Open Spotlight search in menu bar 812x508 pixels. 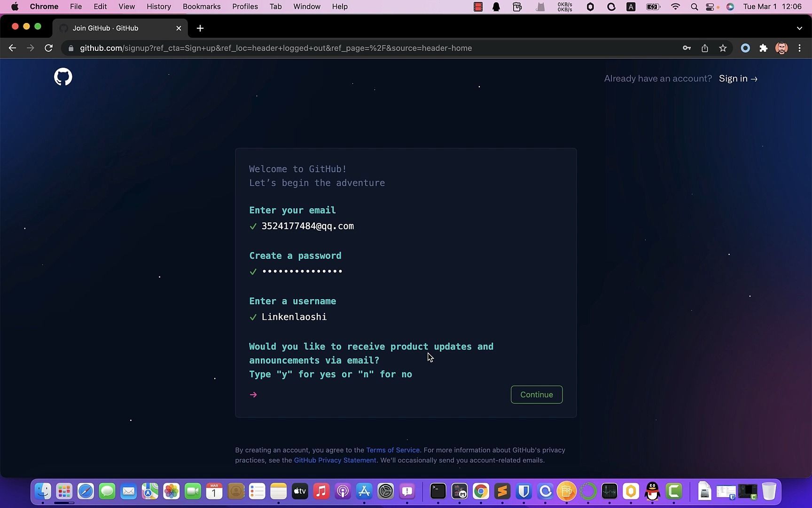click(694, 7)
